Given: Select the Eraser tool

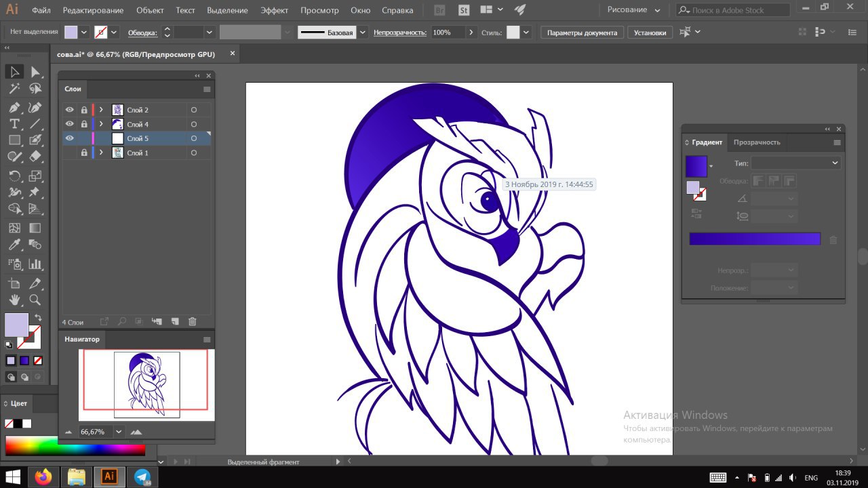Looking at the screenshot, I should tap(35, 157).
